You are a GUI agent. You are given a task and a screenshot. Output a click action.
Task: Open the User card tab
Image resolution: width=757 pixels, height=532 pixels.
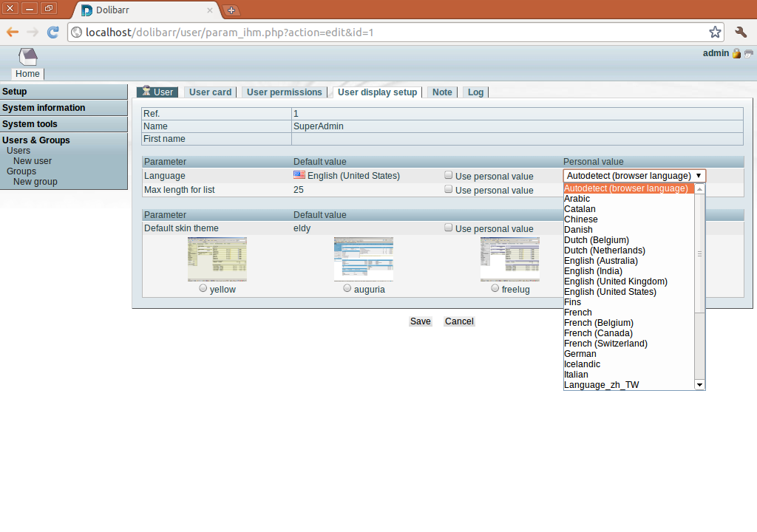pos(210,92)
